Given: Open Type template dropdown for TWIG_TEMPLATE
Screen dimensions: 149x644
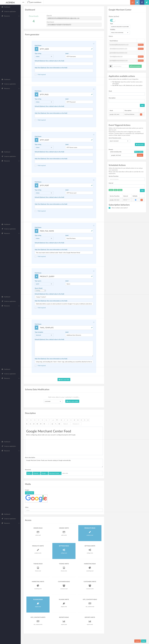Looking at the screenshot, I should pyautogui.click(x=44, y=335).
